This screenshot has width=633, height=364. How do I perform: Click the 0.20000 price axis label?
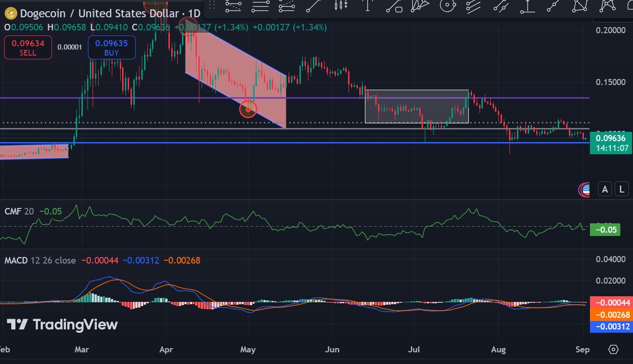coord(611,30)
